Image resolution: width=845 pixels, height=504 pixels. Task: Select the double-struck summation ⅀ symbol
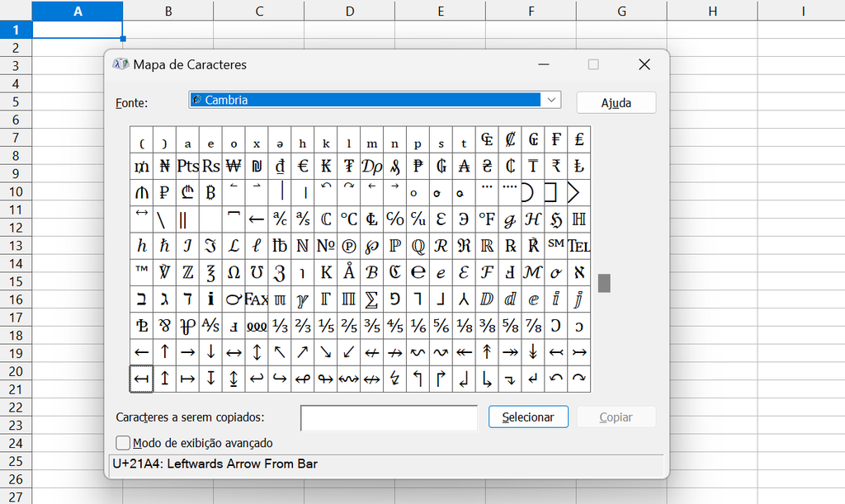coord(372,299)
